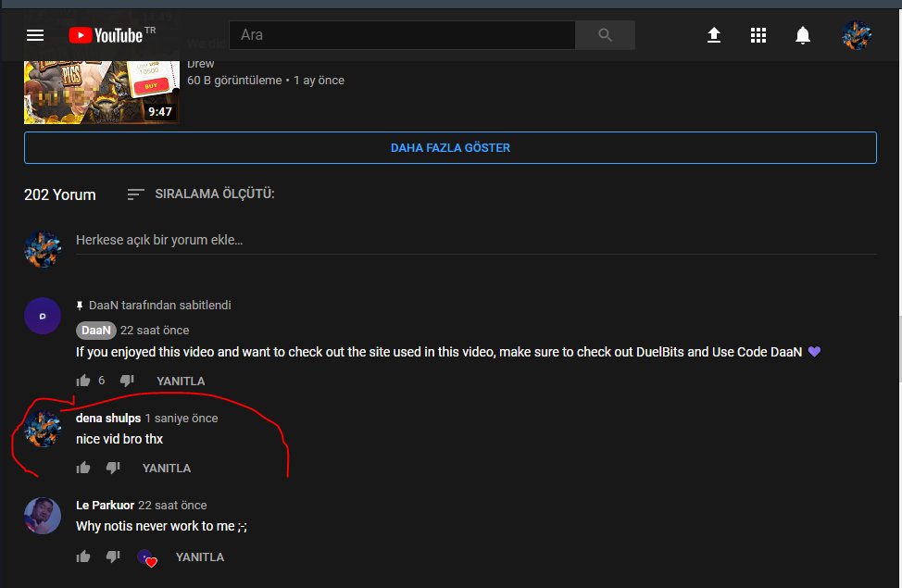Click the creator heart on Le Parkuor comment
The height and width of the screenshot is (588, 902).
[147, 557]
